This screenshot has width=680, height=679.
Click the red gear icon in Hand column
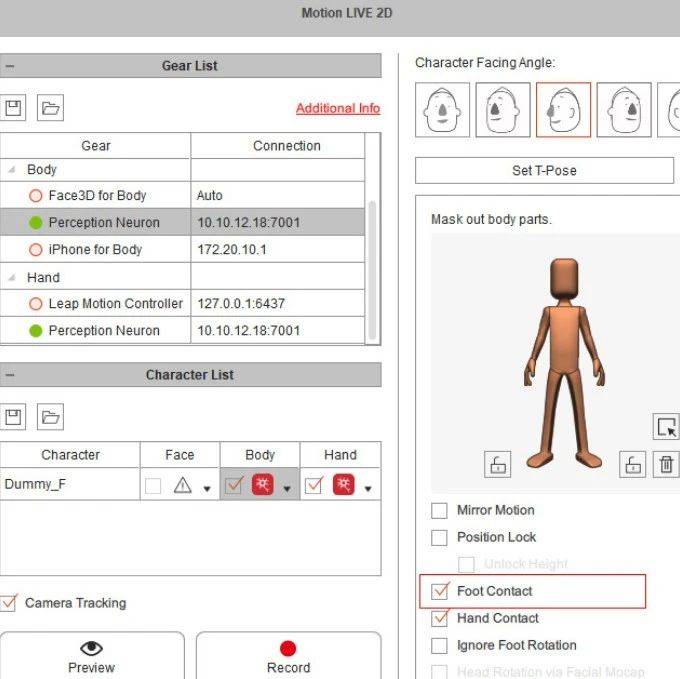(x=343, y=486)
